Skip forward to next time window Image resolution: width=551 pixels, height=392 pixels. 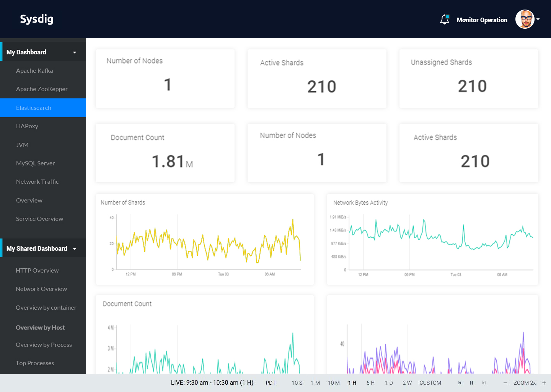coord(484,383)
